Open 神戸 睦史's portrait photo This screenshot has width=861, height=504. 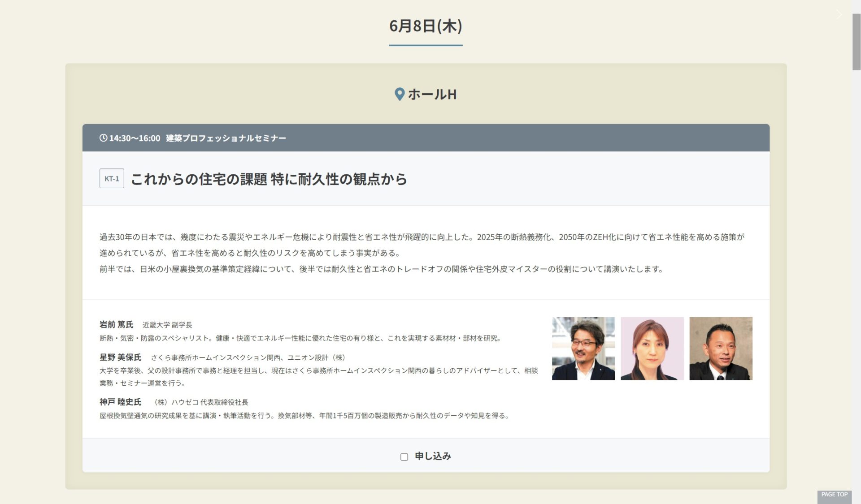(720, 349)
